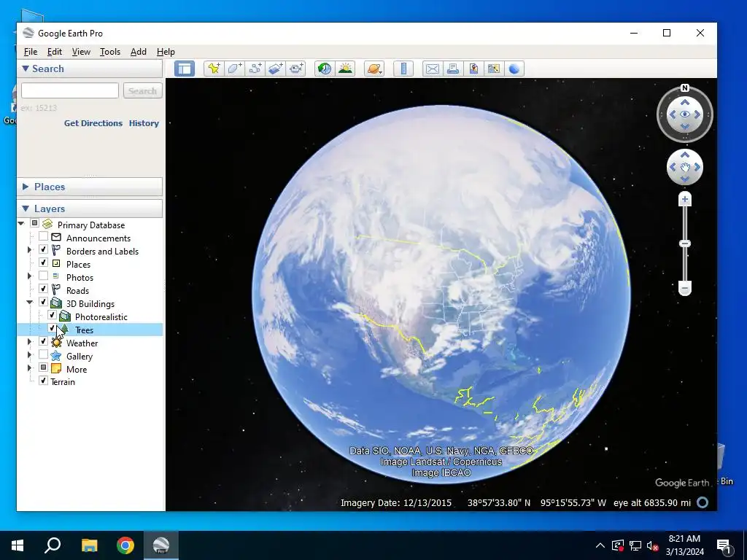Click the streaming status circle in status bar

[703, 502]
